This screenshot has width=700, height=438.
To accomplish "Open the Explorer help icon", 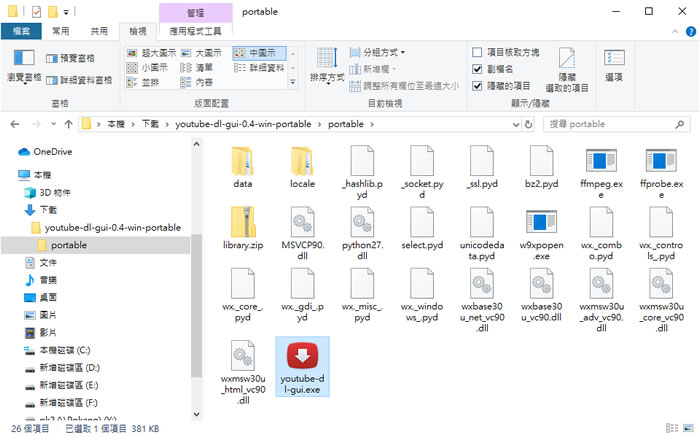I will [x=691, y=32].
